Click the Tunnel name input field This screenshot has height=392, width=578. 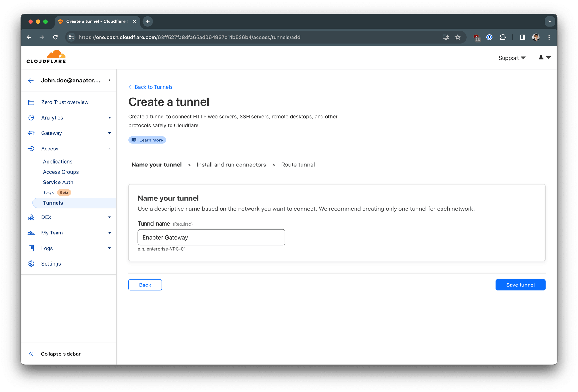pos(211,237)
